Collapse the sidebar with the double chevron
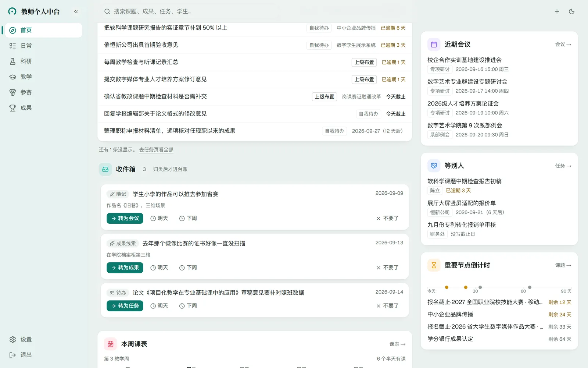 [76, 11]
